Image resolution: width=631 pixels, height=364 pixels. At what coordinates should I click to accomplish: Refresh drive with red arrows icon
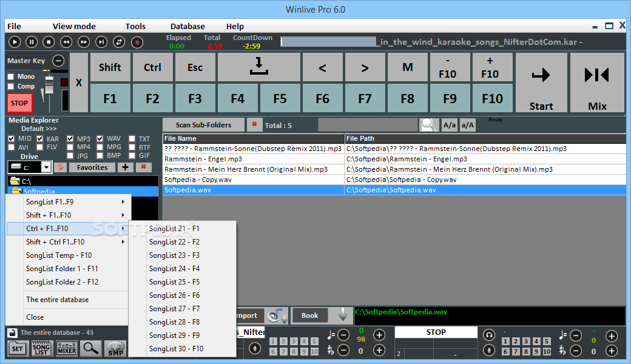click(60, 167)
